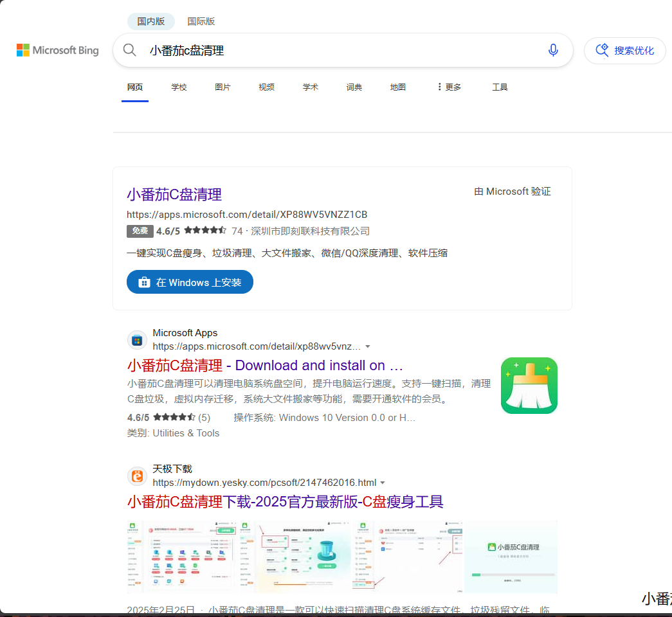Switch to 国内版 tab

point(151,21)
